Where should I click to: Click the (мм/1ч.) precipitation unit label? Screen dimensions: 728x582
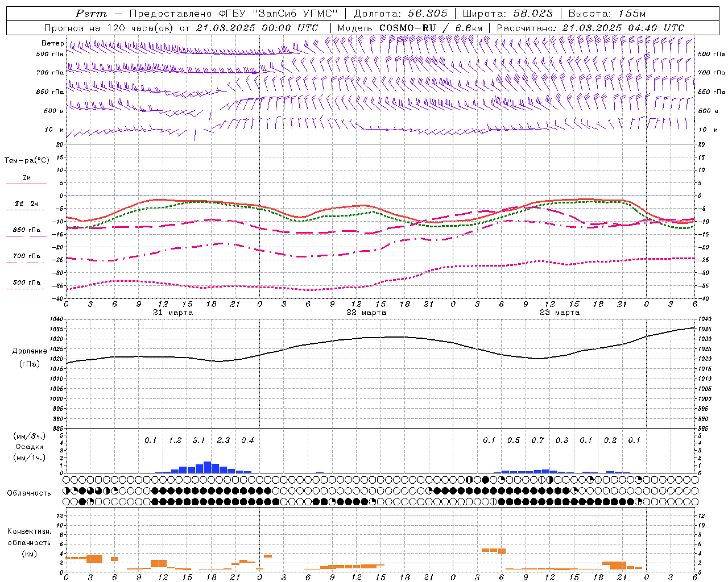pyautogui.click(x=30, y=458)
